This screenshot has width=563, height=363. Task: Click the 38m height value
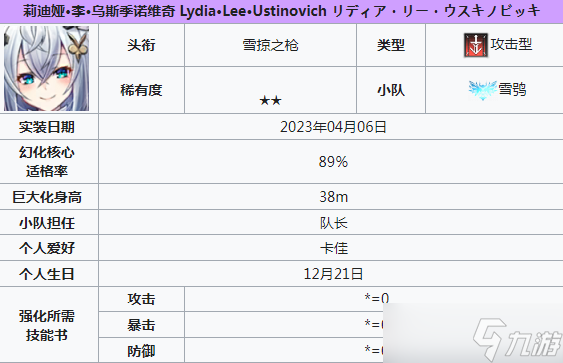tap(334, 197)
